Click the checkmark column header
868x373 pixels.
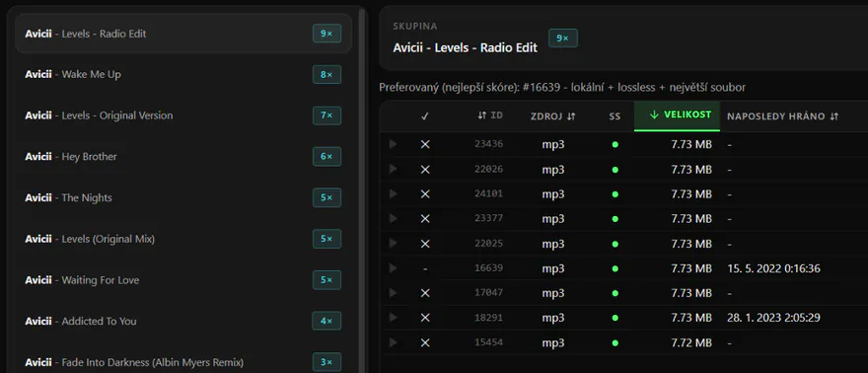point(424,116)
